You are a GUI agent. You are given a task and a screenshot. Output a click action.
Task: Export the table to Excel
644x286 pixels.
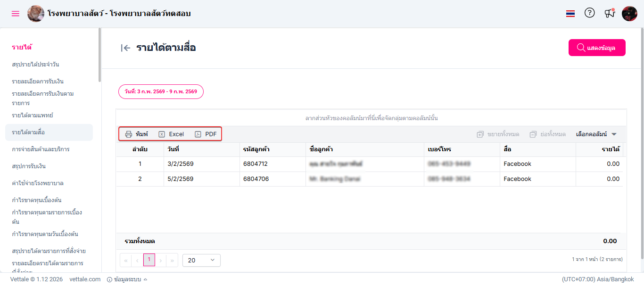(x=171, y=134)
